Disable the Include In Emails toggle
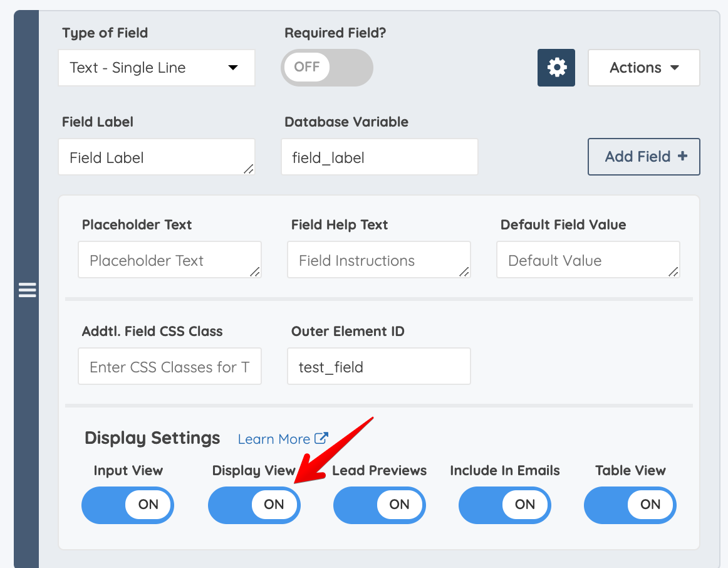The image size is (728, 568). click(504, 505)
